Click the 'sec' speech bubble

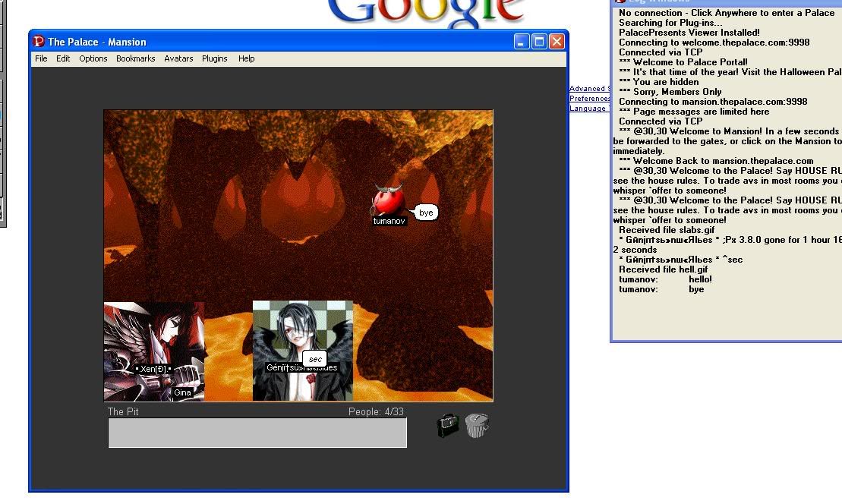point(315,359)
